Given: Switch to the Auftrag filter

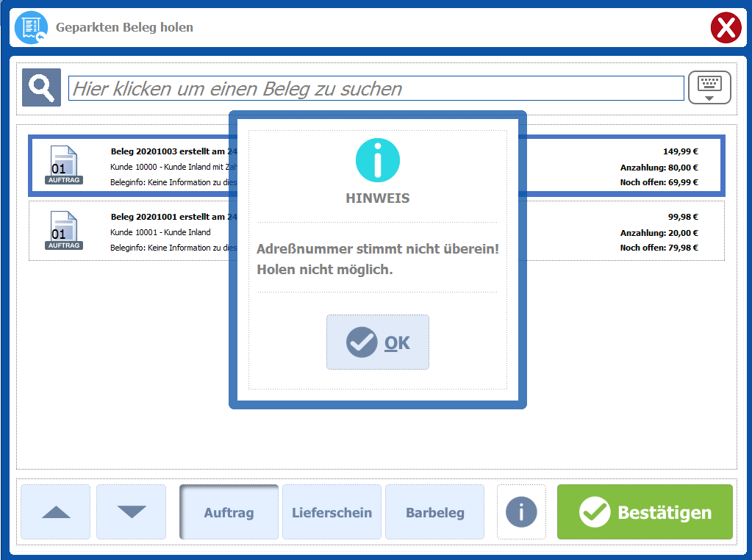Looking at the screenshot, I should click(229, 512).
